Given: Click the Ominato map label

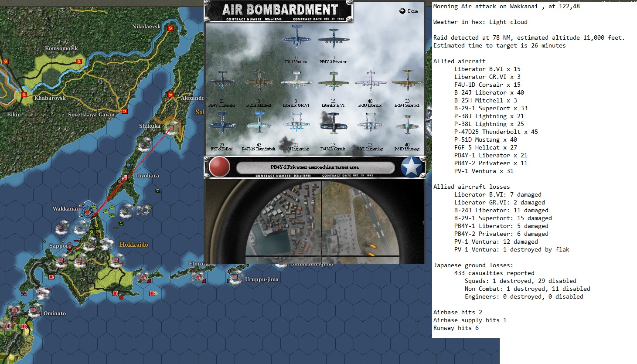Looking at the screenshot, I should click(55, 313).
